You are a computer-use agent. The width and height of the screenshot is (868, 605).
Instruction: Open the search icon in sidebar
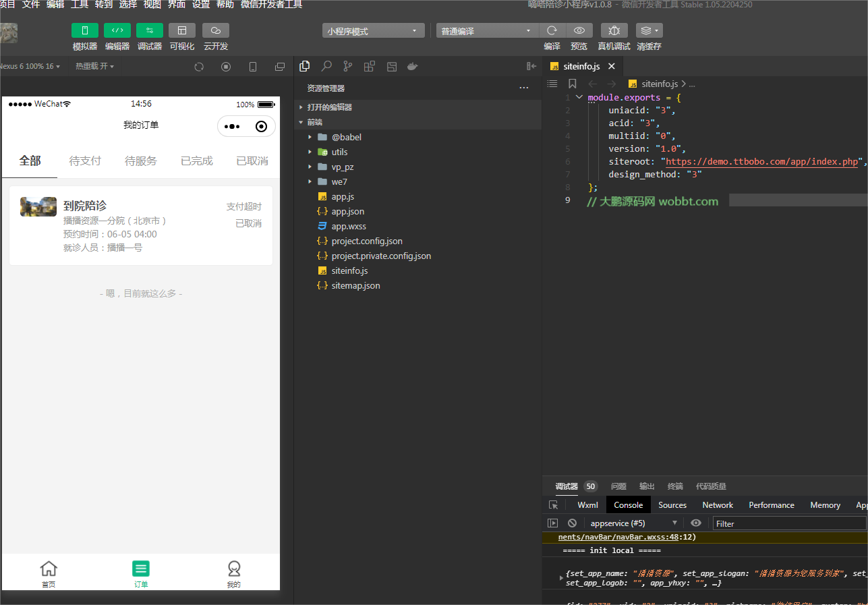coord(326,66)
